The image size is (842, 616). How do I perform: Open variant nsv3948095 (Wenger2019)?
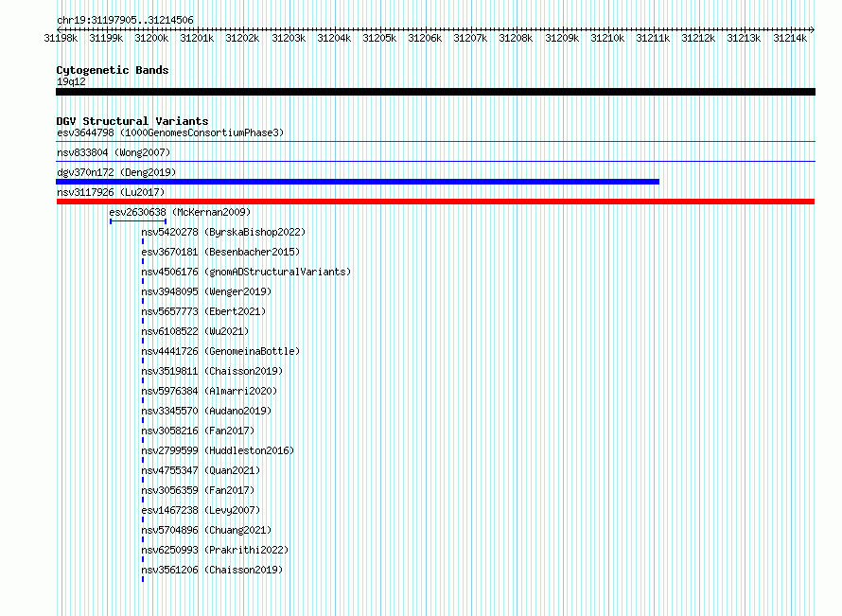(206, 291)
